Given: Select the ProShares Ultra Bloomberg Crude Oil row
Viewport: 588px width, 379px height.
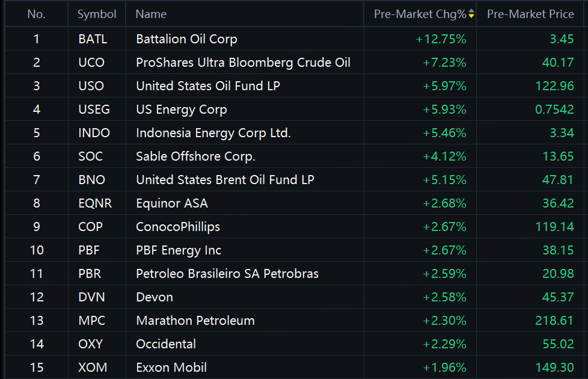Looking at the screenshot, I should click(x=243, y=63).
